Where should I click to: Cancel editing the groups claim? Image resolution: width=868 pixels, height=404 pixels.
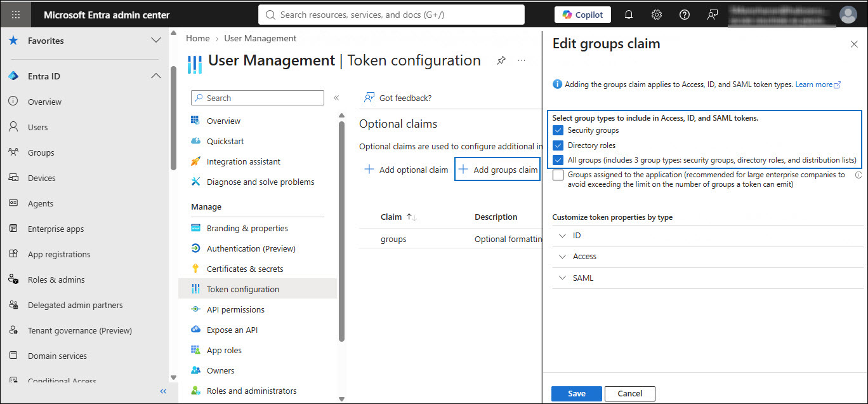point(630,393)
